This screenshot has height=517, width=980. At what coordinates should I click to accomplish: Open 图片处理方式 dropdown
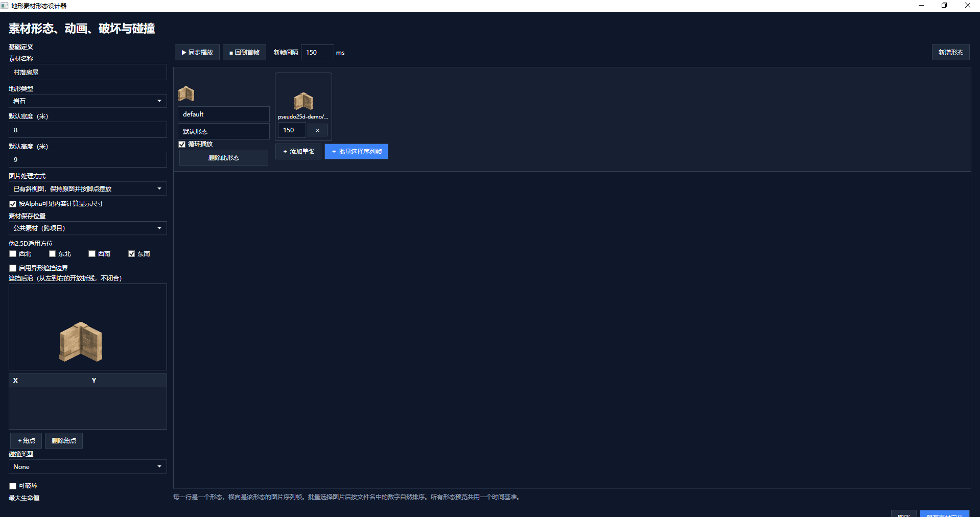88,189
